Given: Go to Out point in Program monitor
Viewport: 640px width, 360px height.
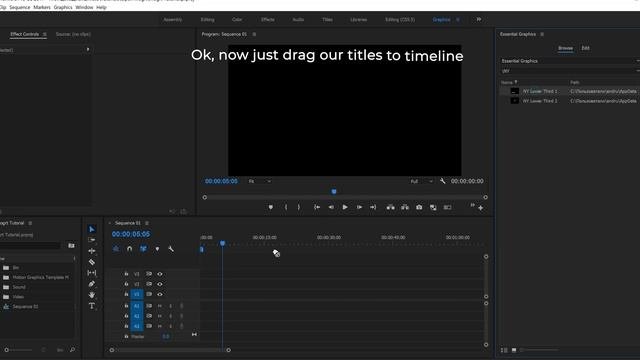Looking at the screenshot, I should [373, 207].
